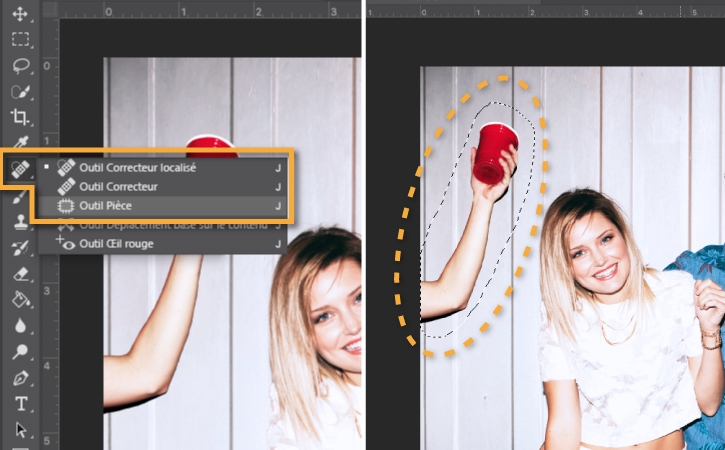Select the Lasso tool
Screen dimensions: 725x450
point(20,65)
